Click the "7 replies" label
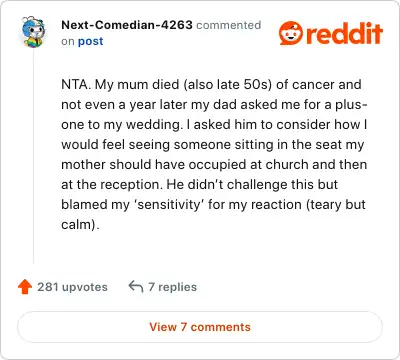This screenshot has height=360, width=400. [x=173, y=287]
